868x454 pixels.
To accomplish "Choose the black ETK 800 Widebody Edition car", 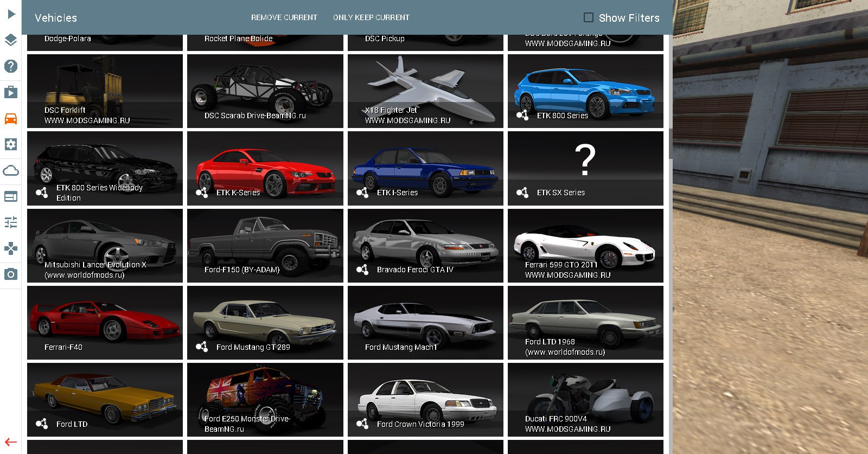I will [105, 168].
